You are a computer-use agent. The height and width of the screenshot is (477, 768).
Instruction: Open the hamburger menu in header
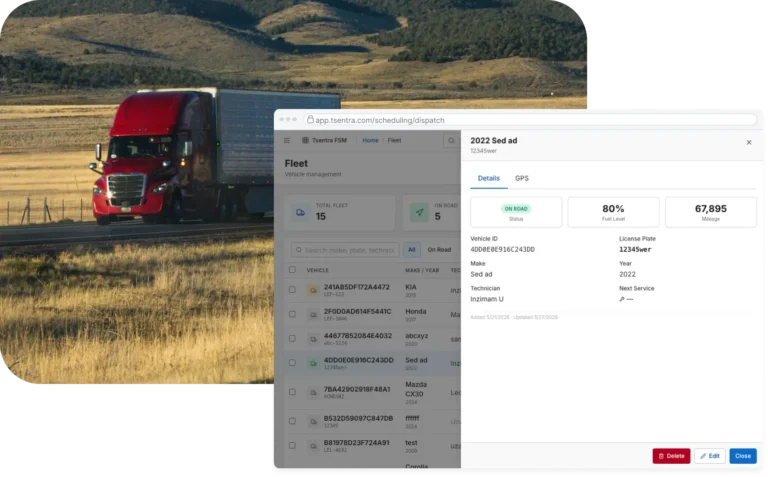pos(287,141)
